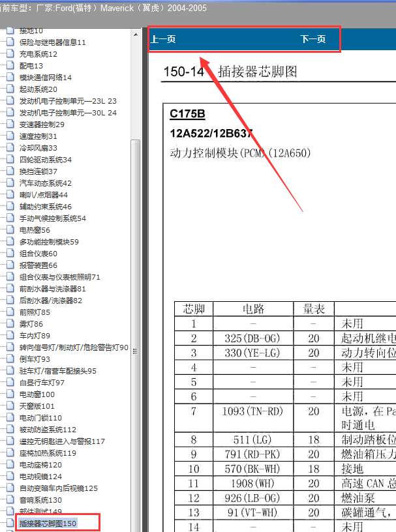The image size is (396, 532).
Task: Click the 上一页 previous page link
Action: pos(163,39)
